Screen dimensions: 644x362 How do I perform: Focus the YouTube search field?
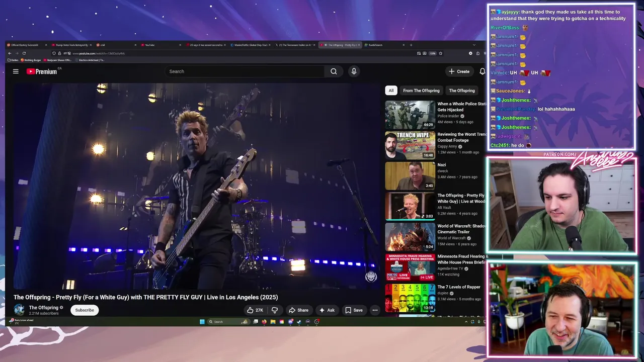click(x=245, y=71)
